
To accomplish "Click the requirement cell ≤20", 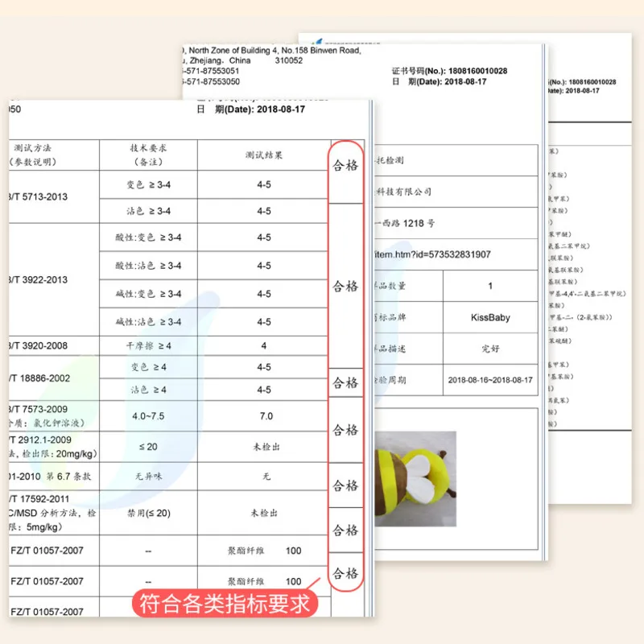I will click(148, 447).
